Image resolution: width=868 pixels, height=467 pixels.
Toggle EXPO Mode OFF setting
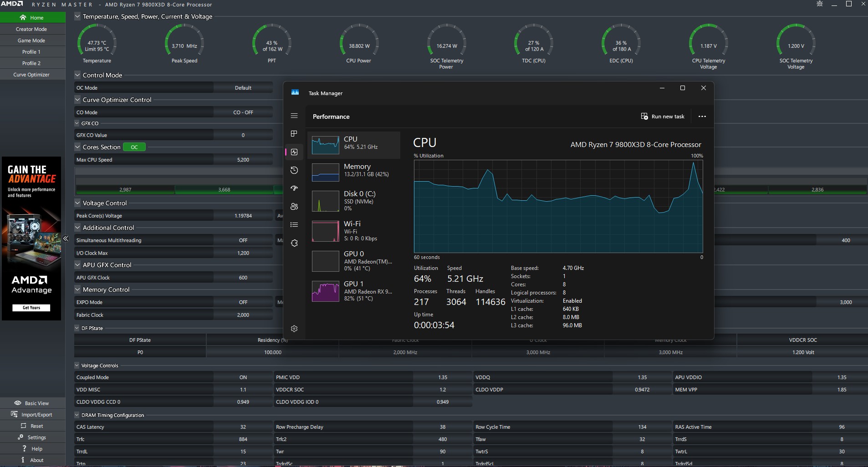(x=243, y=302)
